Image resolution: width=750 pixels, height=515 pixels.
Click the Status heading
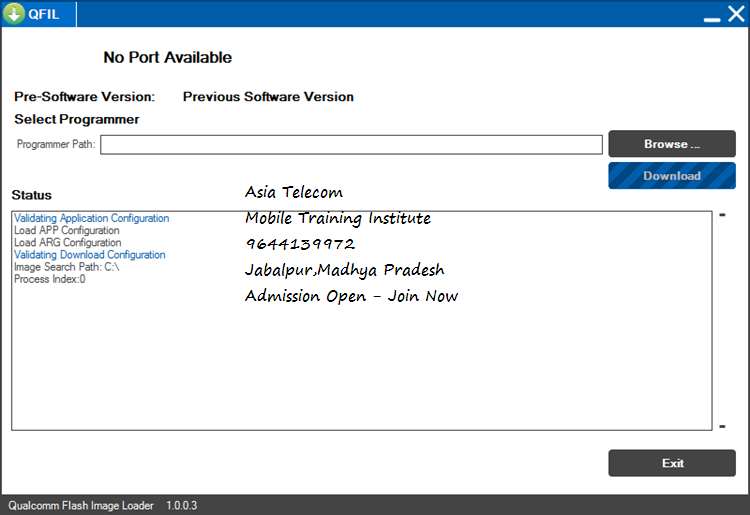pos(32,195)
